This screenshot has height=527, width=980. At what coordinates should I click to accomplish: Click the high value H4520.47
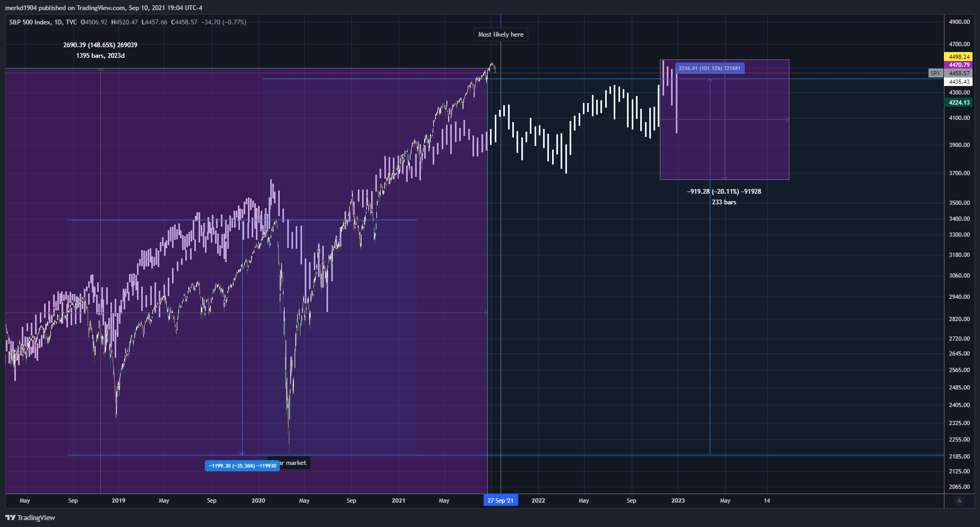124,22
